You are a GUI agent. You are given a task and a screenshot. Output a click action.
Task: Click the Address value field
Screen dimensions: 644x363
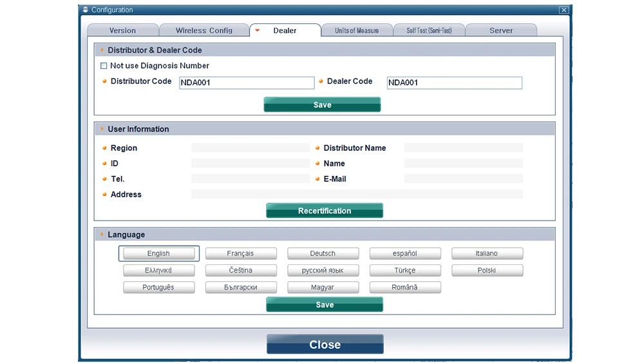click(357, 194)
